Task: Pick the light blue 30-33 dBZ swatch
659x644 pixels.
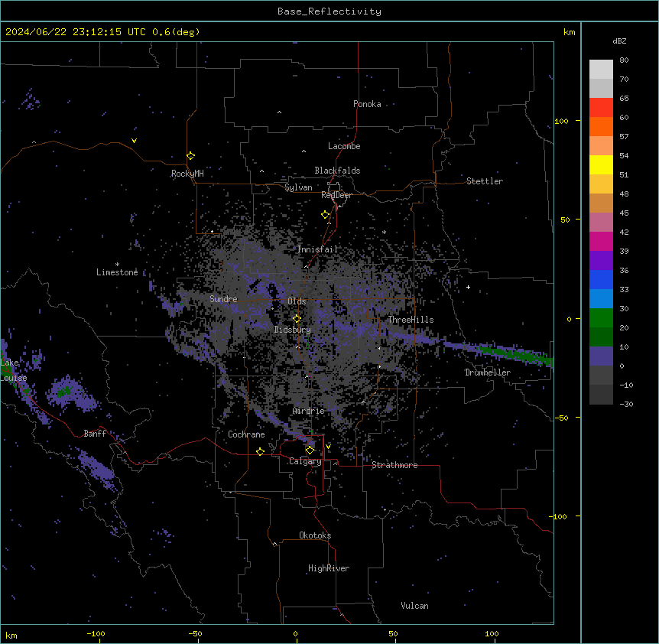Action: tap(601, 299)
